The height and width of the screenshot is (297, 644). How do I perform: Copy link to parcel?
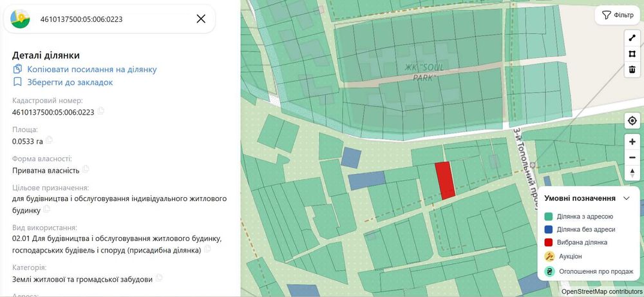coord(92,70)
